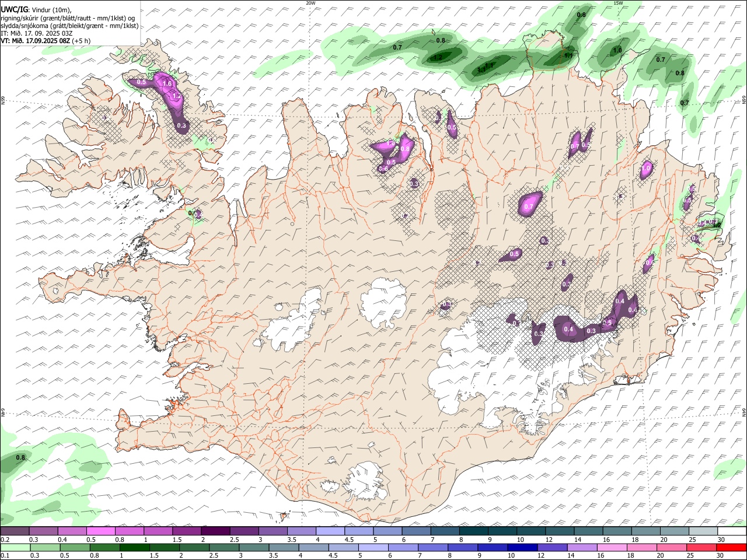Image resolution: width=747 pixels, height=560 pixels.
Task: Click the green '1.0' rain value in the northeast
Action: click(x=617, y=50)
